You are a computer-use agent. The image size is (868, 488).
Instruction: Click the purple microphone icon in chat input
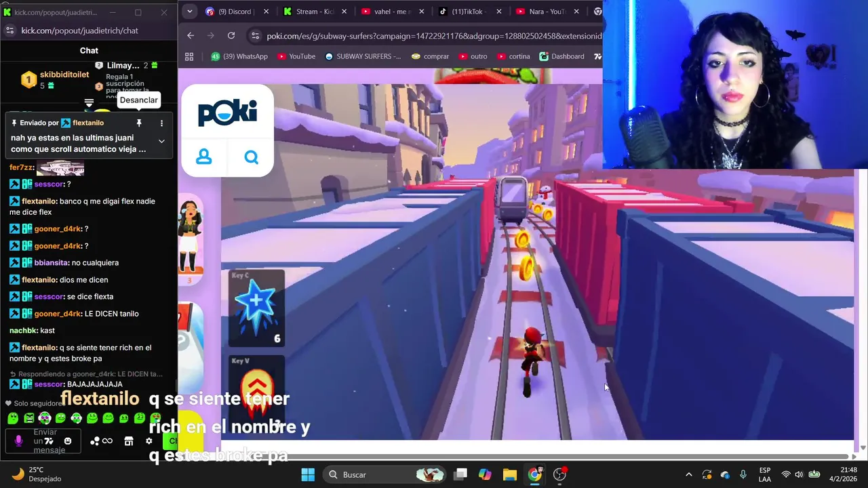(18, 441)
